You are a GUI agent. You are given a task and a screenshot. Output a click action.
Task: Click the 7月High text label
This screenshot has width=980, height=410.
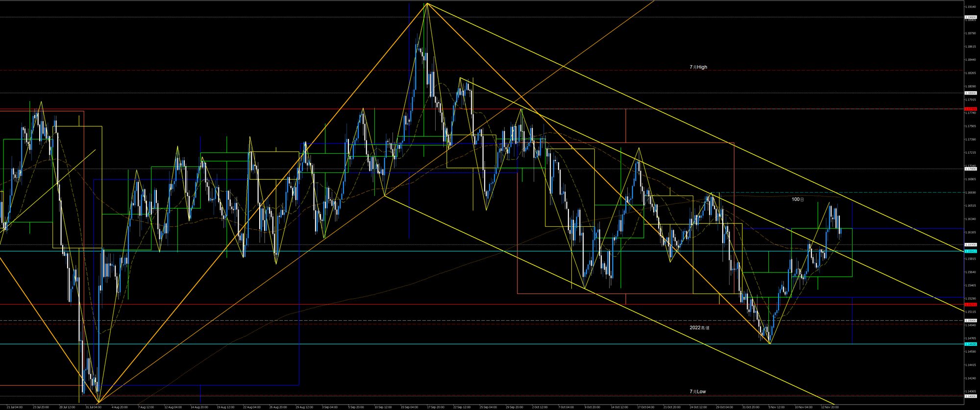(x=698, y=67)
